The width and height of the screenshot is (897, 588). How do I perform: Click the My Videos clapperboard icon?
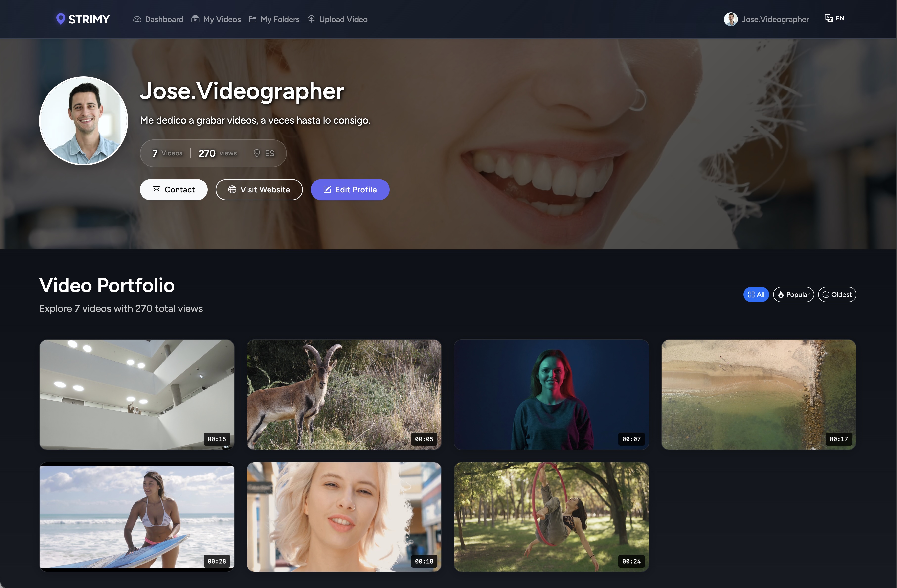195,19
